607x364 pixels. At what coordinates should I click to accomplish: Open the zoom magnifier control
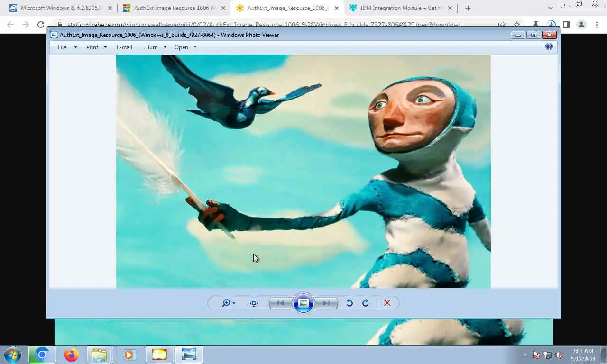pyautogui.click(x=226, y=303)
